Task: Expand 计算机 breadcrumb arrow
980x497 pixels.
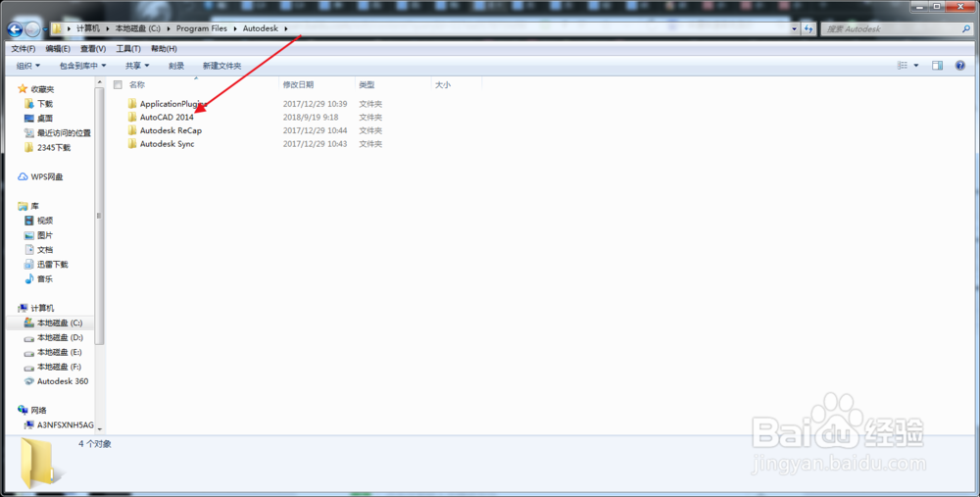Action: [108, 28]
